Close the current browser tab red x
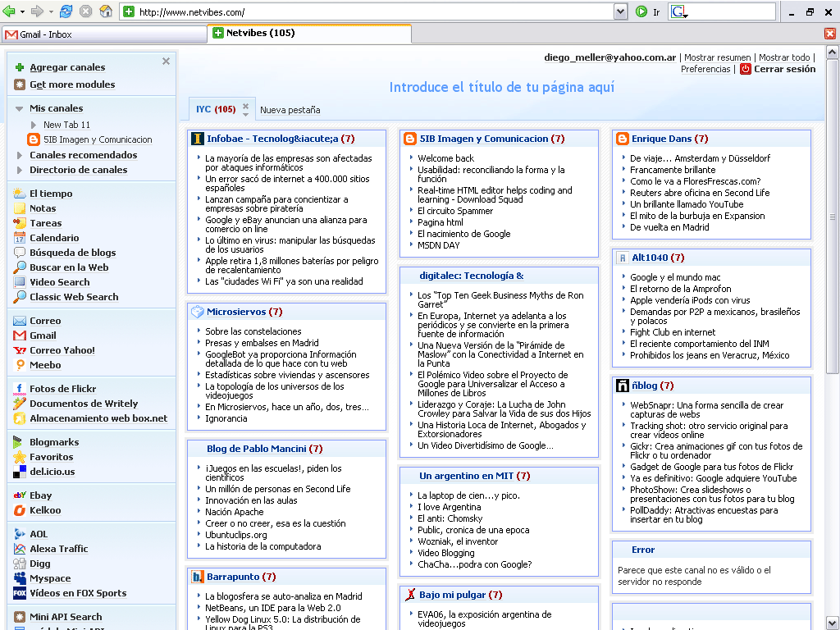 pos(830,34)
